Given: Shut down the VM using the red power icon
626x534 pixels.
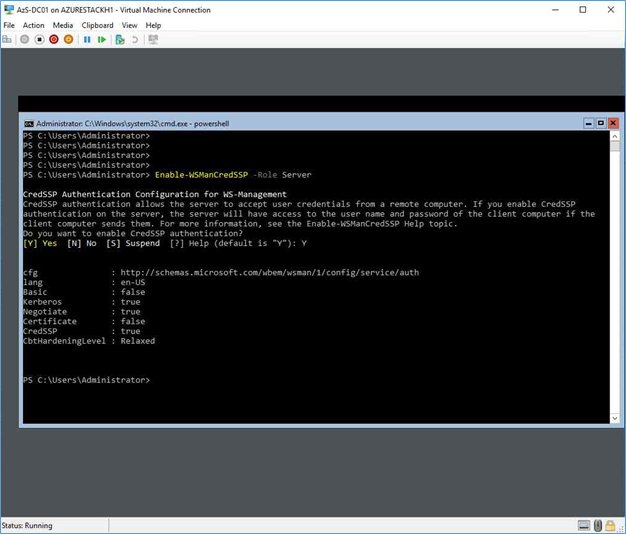Looking at the screenshot, I should [x=54, y=40].
